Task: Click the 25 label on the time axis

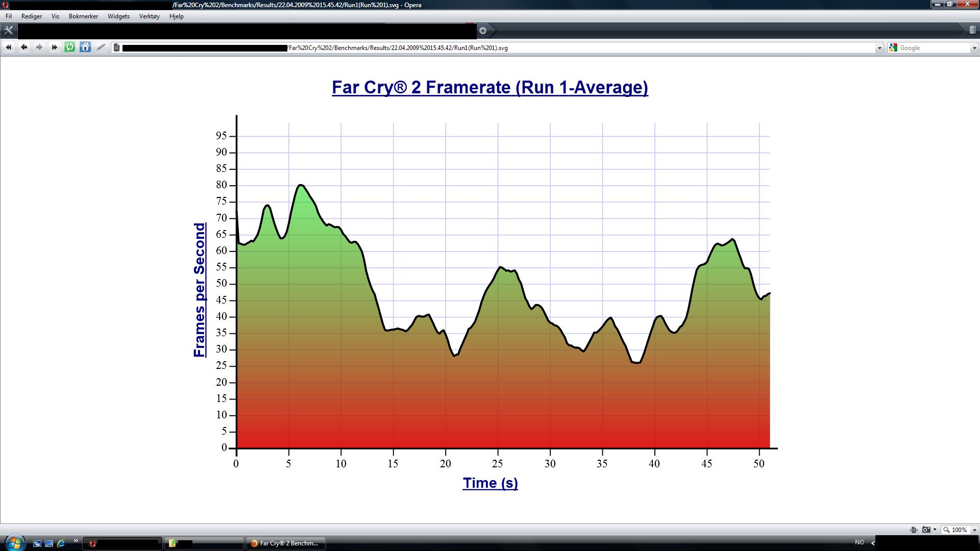Action: pos(497,464)
